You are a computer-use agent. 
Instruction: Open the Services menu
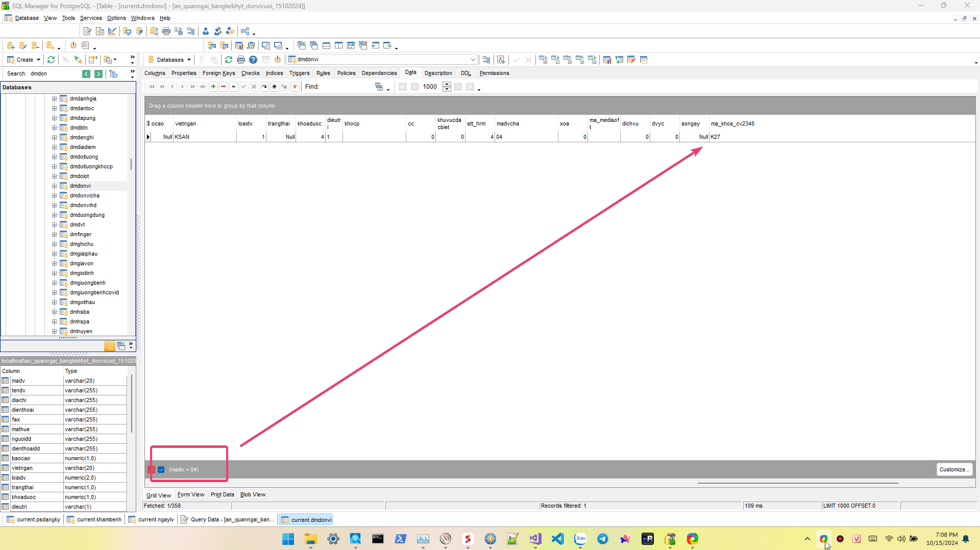click(x=91, y=18)
